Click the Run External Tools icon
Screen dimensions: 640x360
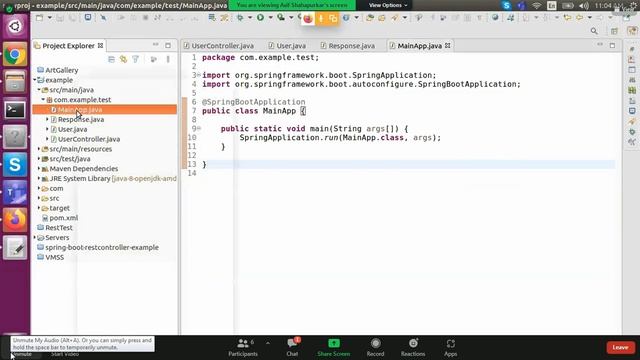281,18
